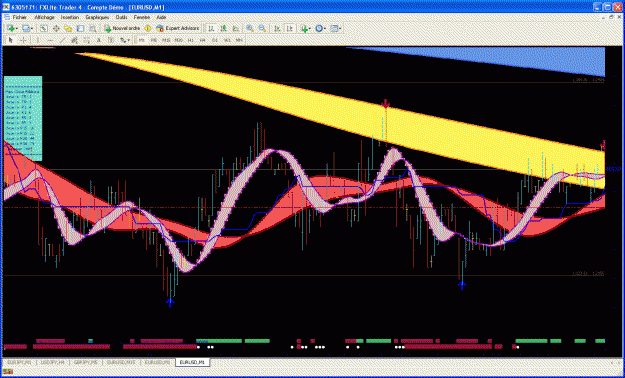Open the Fichier menu
This screenshot has width=625, height=378.
(x=19, y=18)
